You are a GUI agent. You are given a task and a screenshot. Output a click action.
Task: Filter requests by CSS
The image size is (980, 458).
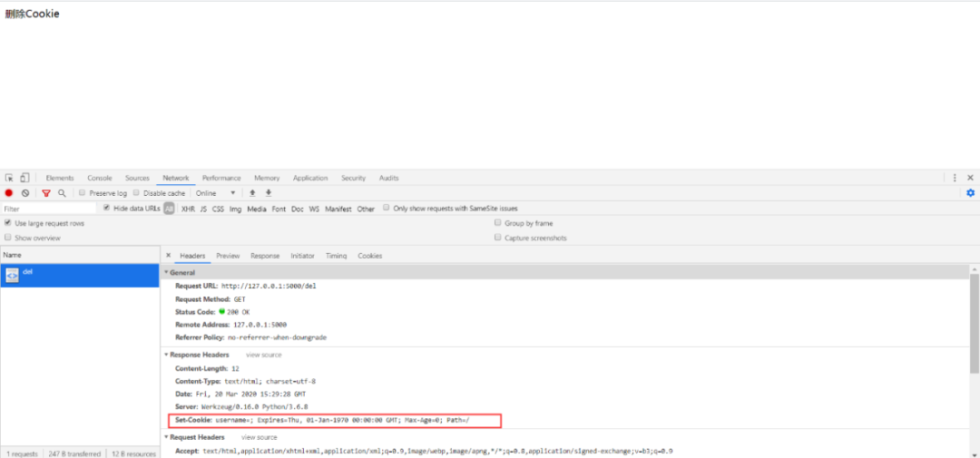[x=218, y=209]
